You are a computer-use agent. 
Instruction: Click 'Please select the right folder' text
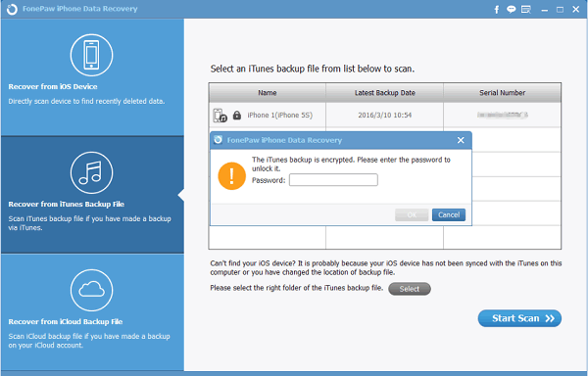[x=297, y=288]
